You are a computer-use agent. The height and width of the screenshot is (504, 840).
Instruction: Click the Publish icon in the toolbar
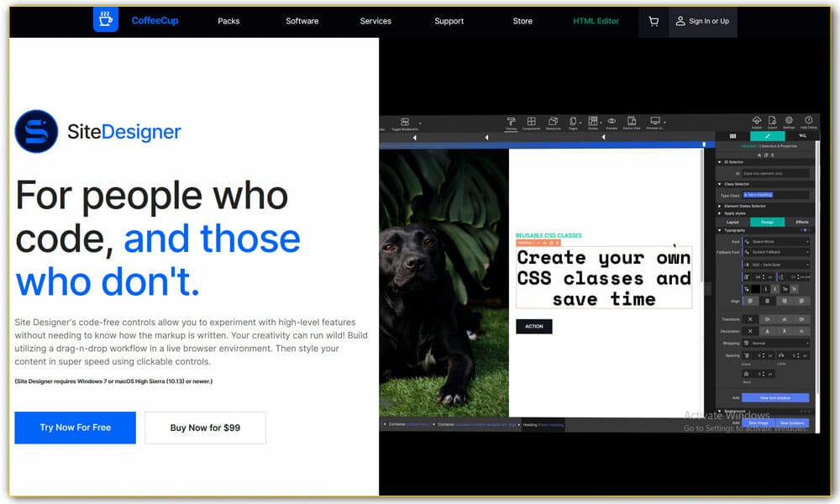[x=757, y=120]
